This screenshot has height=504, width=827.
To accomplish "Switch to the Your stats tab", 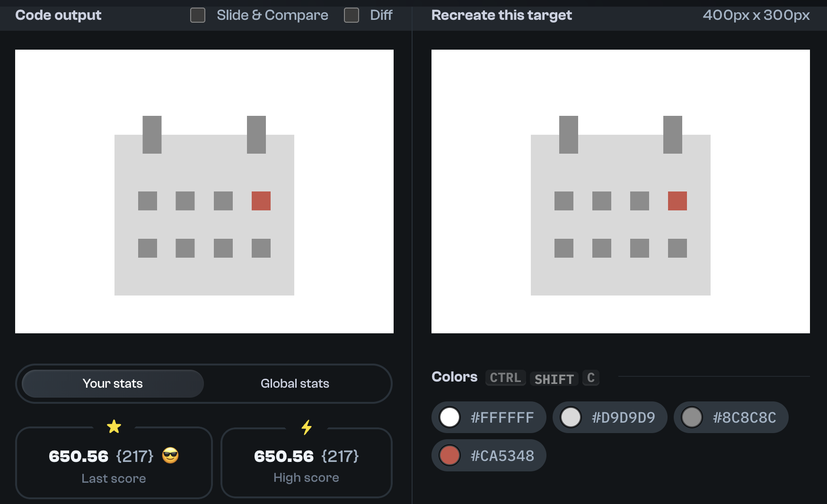I will click(113, 383).
